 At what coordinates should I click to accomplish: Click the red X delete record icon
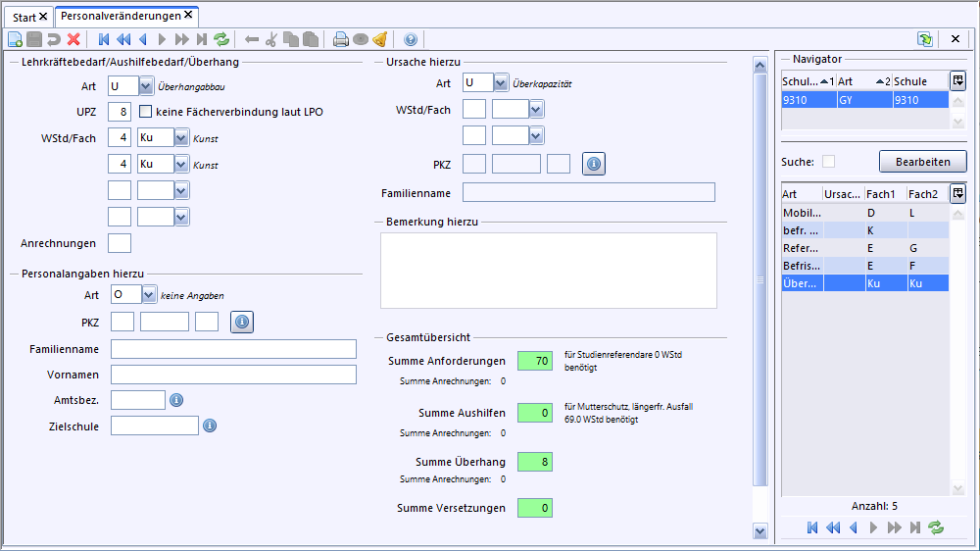point(73,39)
